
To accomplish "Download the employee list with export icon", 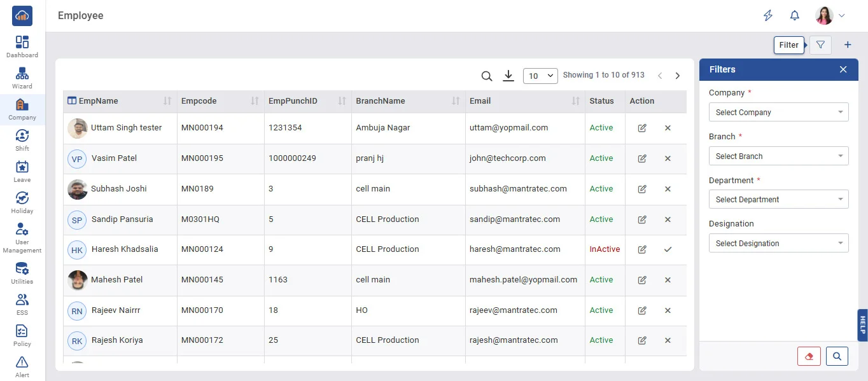I will 508,76.
